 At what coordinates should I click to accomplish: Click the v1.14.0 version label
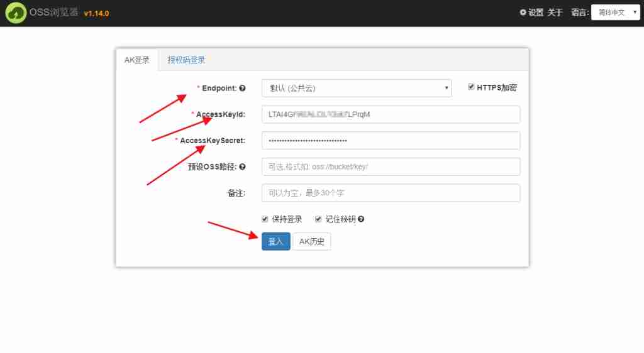tap(96, 13)
